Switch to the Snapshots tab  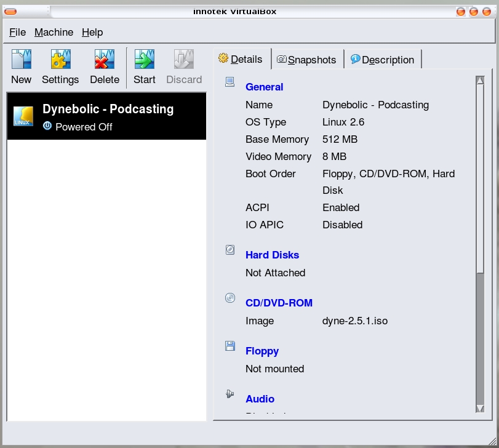306,60
